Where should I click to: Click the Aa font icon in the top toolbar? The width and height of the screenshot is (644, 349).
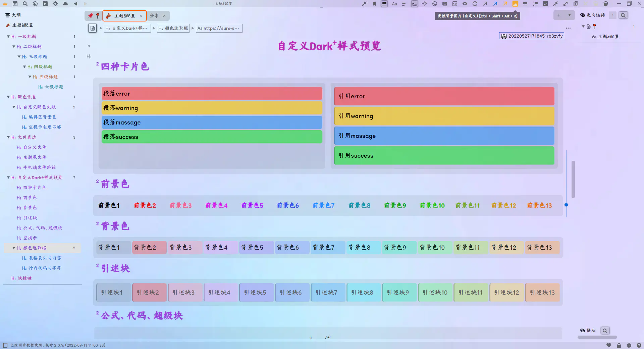[394, 4]
